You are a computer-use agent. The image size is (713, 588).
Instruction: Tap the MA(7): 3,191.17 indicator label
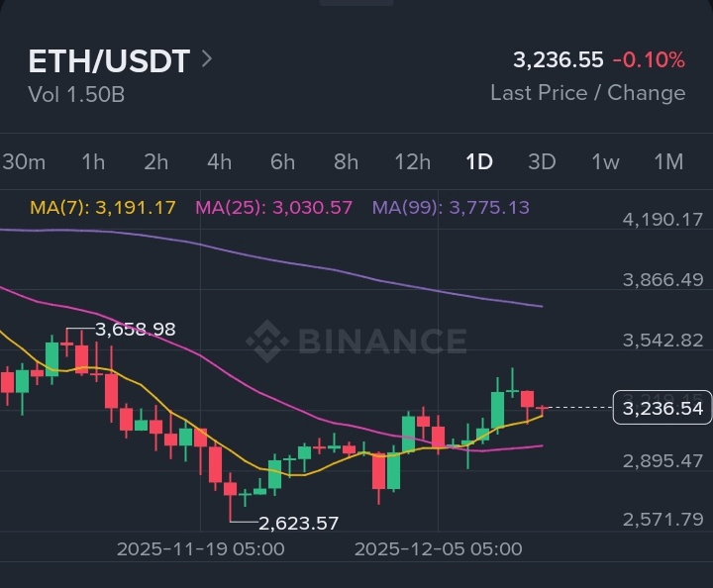[103, 208]
